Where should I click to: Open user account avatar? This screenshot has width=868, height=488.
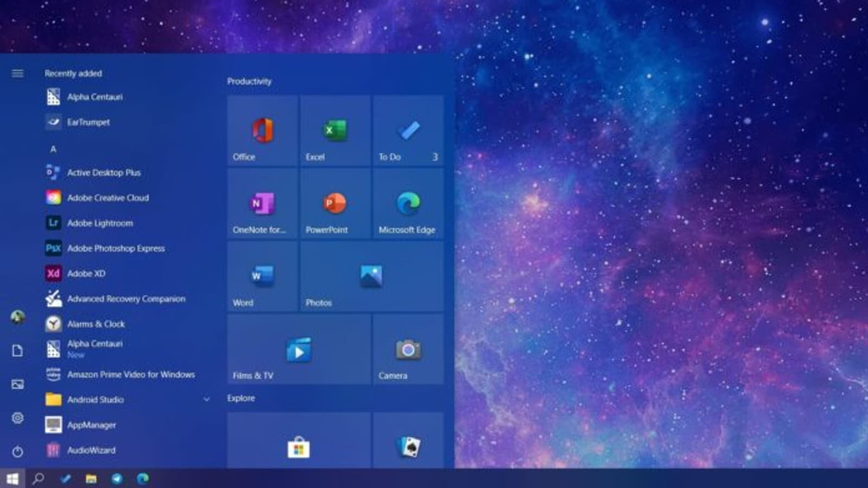[17, 317]
